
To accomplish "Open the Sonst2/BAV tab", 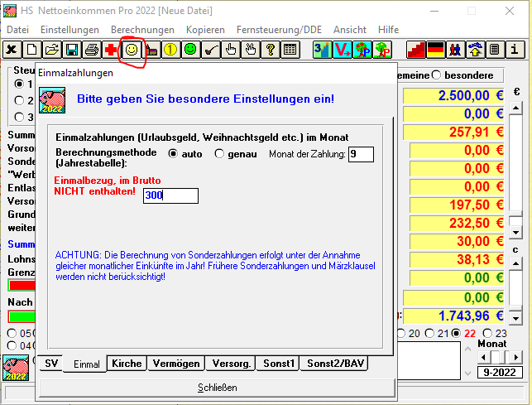I will click(x=334, y=364).
